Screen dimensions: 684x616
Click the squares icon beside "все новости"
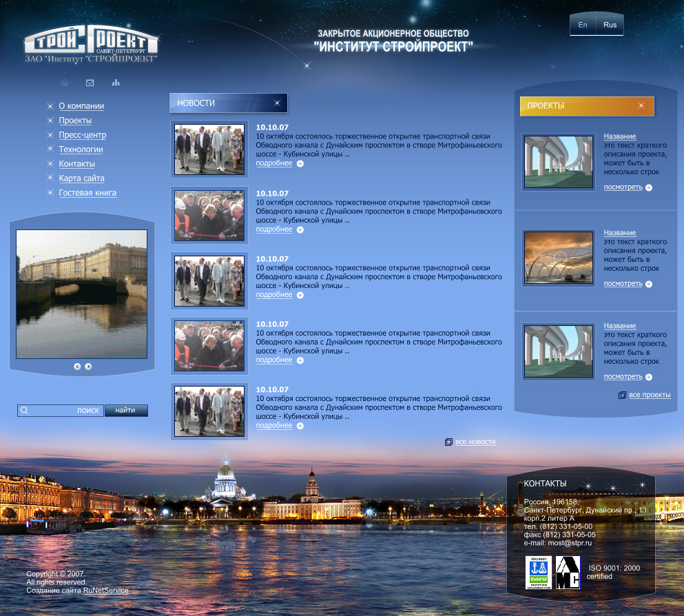pos(448,442)
